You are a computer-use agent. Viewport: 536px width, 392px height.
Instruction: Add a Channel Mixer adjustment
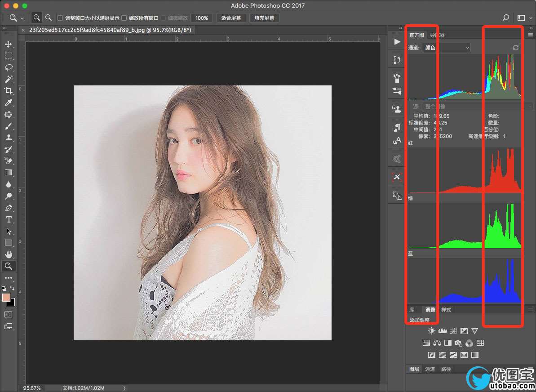coord(470,343)
